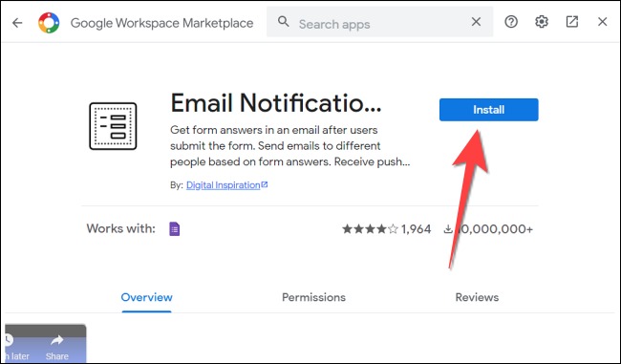The image size is (621, 364).
Task: Open the Google Workspace Marketplace logo
Action: [49, 23]
